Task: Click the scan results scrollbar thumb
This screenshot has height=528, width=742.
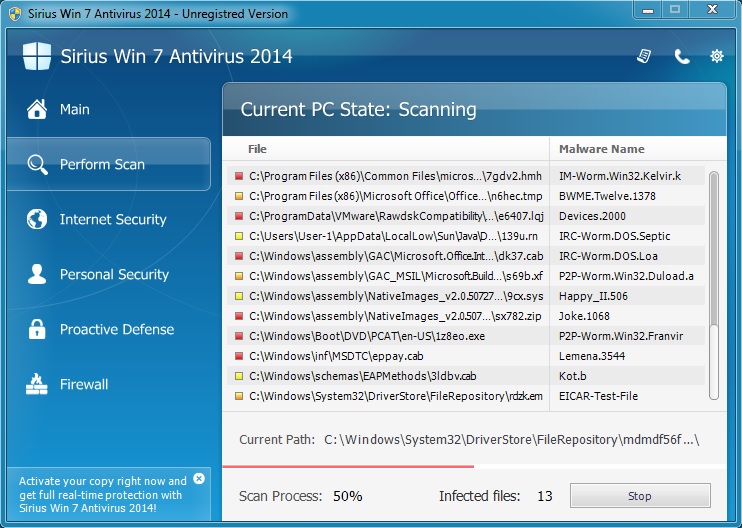Action: click(x=713, y=250)
